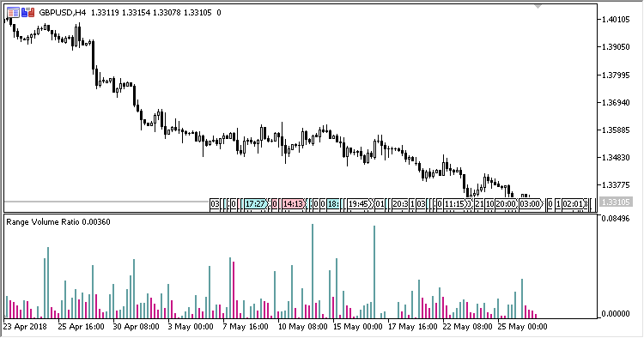Click the 11:15 event marker

(455, 204)
